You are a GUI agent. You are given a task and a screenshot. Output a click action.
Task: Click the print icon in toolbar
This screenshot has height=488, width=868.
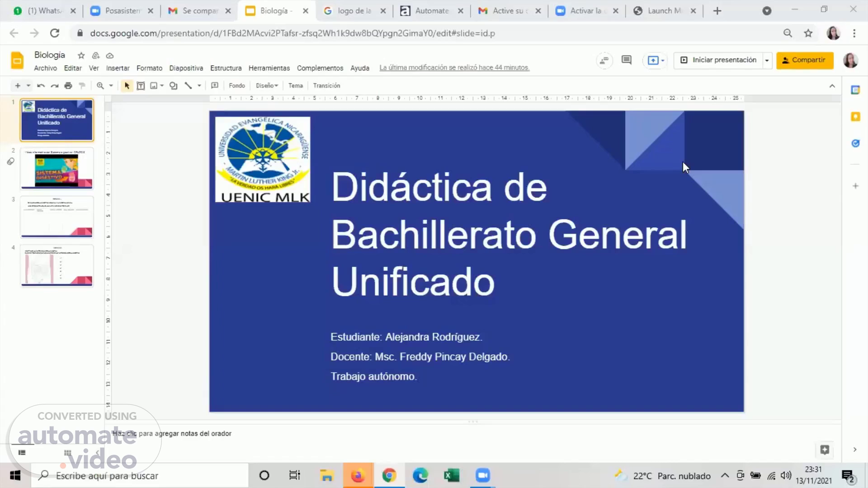click(68, 86)
